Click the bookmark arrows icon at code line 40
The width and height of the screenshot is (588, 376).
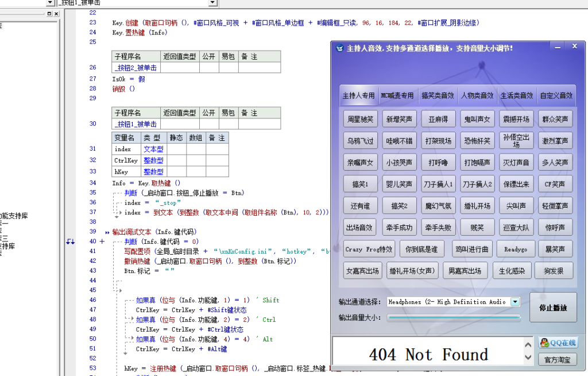click(69, 241)
